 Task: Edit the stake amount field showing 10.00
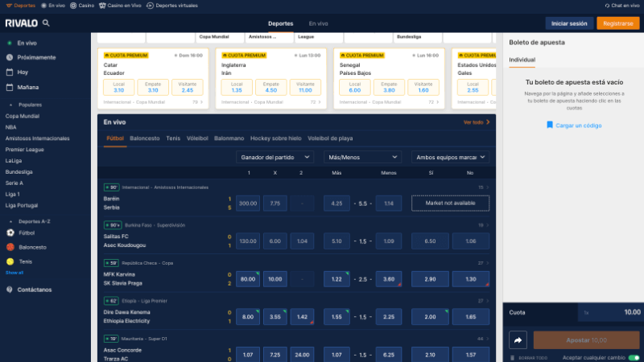tap(609, 312)
